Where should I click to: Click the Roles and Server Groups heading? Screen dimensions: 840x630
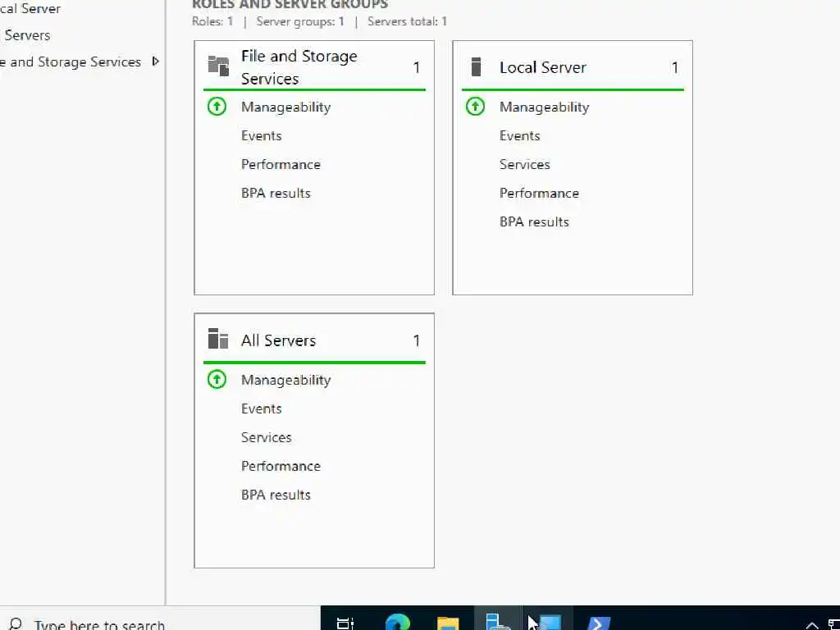[x=290, y=4]
